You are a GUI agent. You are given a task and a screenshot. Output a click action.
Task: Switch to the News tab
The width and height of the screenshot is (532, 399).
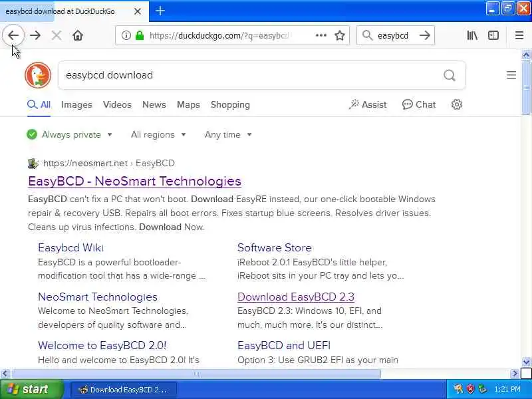click(154, 104)
